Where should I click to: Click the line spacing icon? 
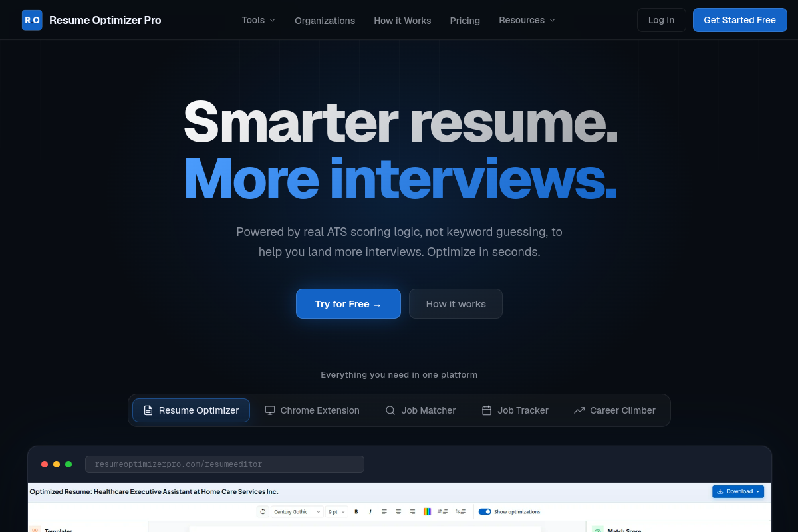point(443,511)
